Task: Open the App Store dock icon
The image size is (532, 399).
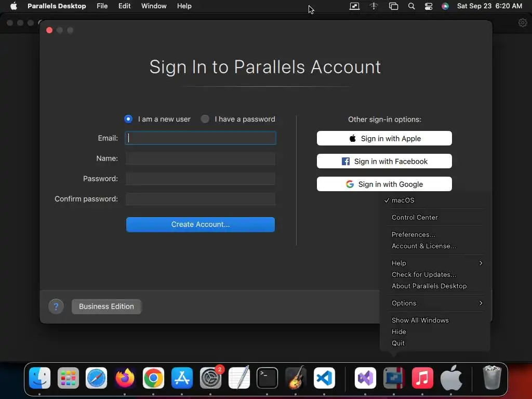Action: tap(182, 378)
